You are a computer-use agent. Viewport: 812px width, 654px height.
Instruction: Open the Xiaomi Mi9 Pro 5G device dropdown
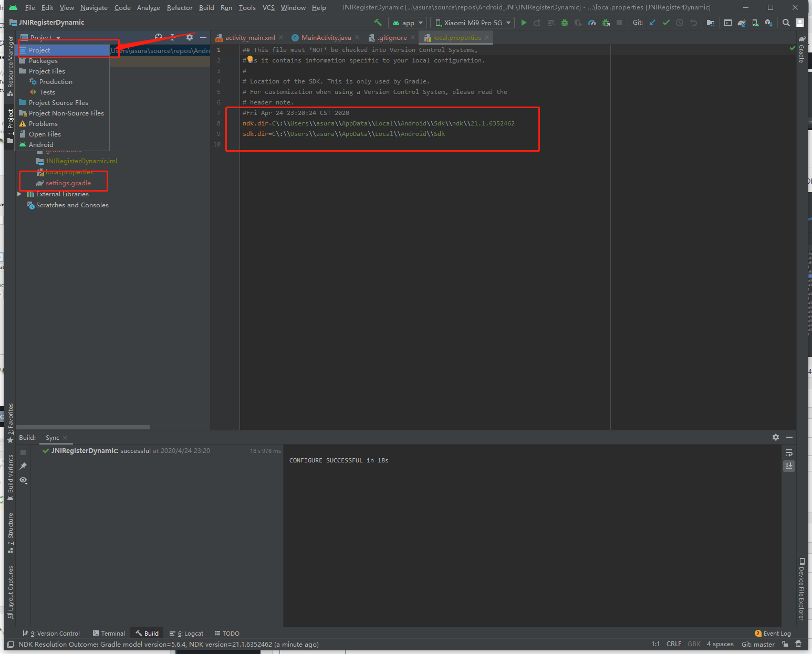(x=473, y=23)
